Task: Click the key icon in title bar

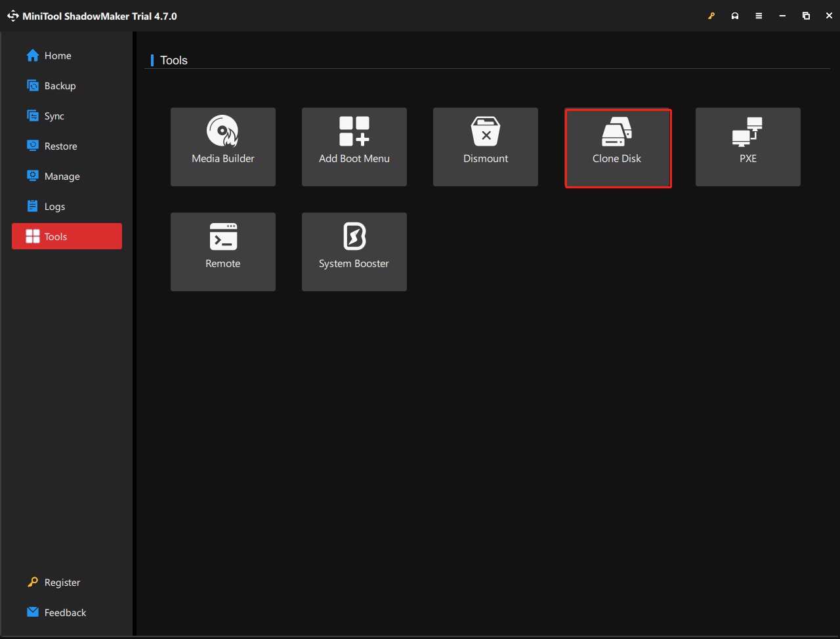Action: pyautogui.click(x=711, y=16)
